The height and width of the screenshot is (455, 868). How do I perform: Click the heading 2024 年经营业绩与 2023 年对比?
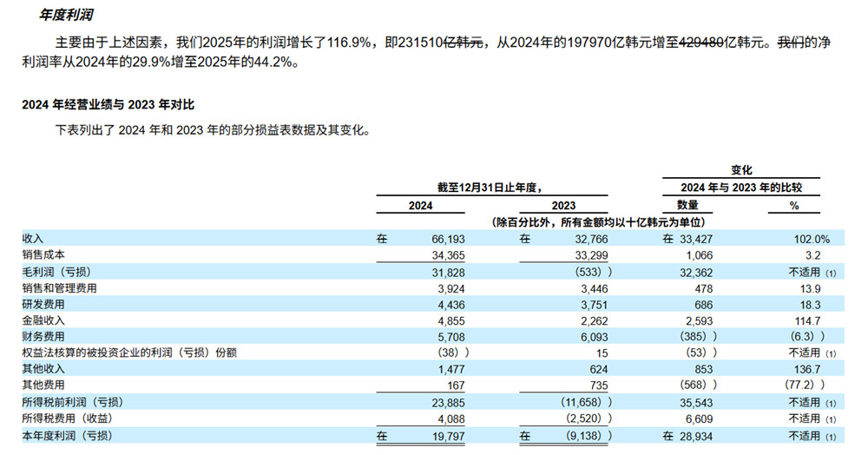pos(108,104)
